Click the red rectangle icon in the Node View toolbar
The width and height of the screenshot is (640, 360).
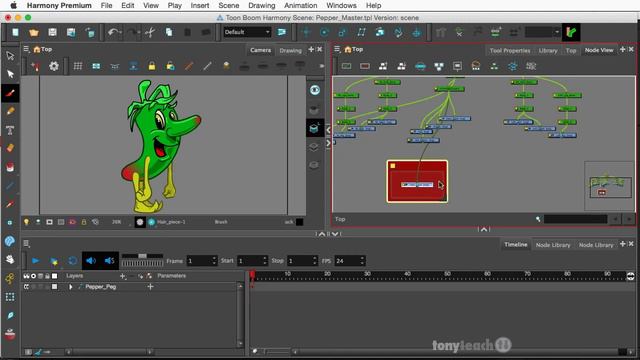[364, 66]
